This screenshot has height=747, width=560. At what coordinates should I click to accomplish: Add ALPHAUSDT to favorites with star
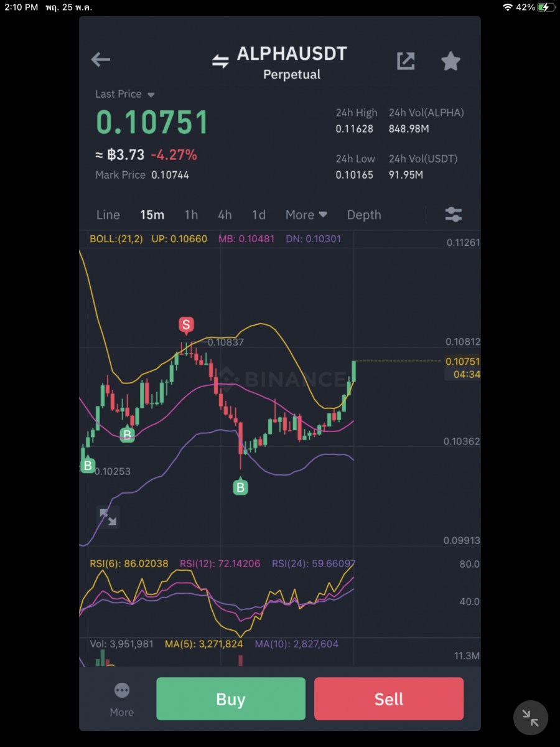click(450, 61)
